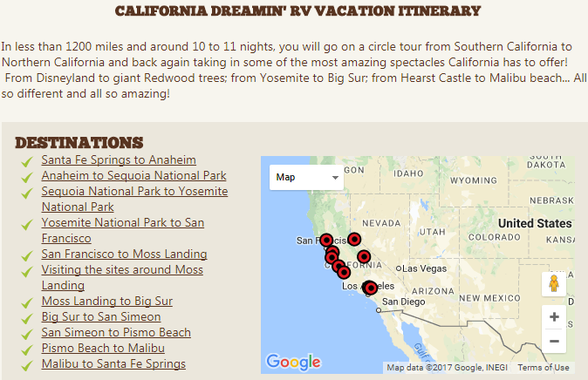This screenshot has width=588, height=380.
Task: Open San Francisco to Moss Landing link
Action: (124, 254)
